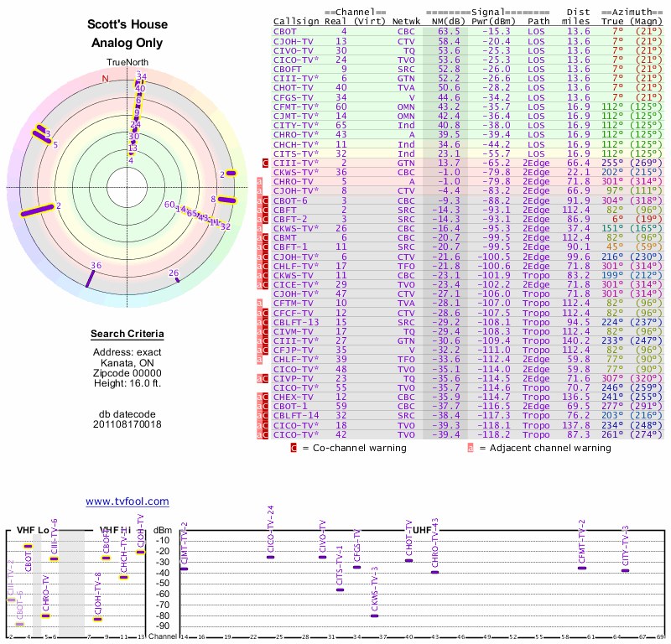Click the adjacent-channel 'a' badge on the CFTM-TV row
The image size is (671, 644).
tap(259, 304)
